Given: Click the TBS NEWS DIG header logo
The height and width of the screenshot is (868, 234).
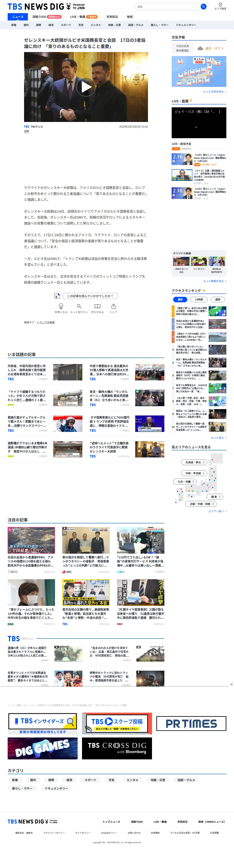Looking at the screenshot, I should (x=46, y=6).
